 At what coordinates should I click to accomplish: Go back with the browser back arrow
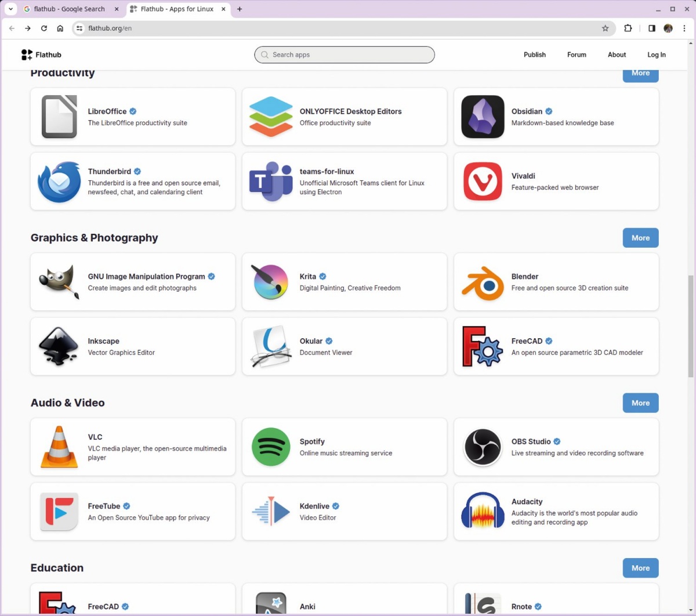point(12,28)
